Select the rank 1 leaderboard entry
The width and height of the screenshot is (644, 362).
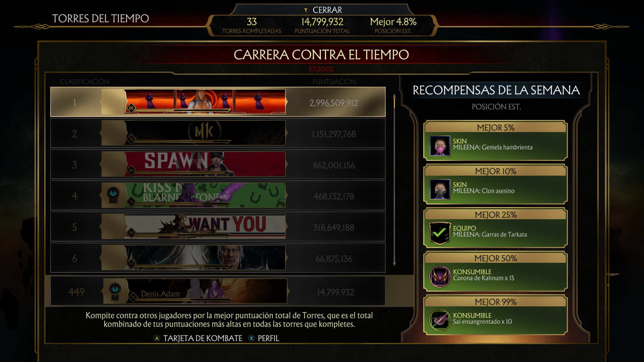[x=218, y=102]
